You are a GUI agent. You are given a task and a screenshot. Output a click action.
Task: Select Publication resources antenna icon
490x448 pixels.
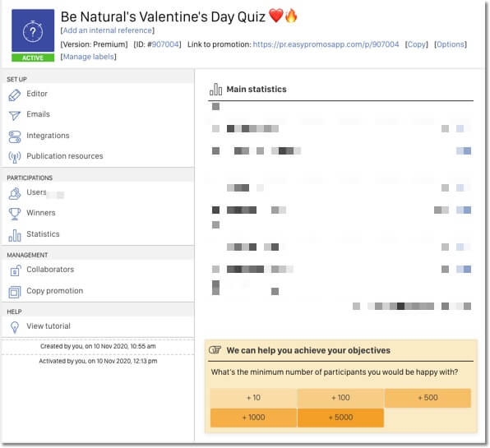point(14,157)
